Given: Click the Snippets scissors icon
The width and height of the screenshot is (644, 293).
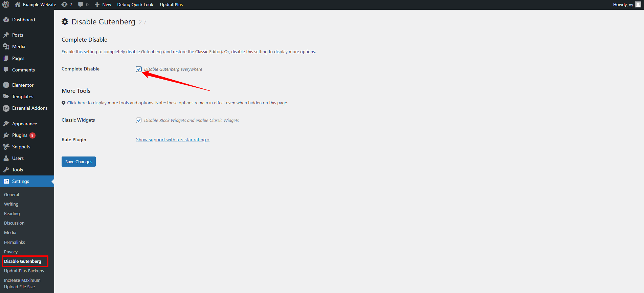Looking at the screenshot, I should pos(6,147).
